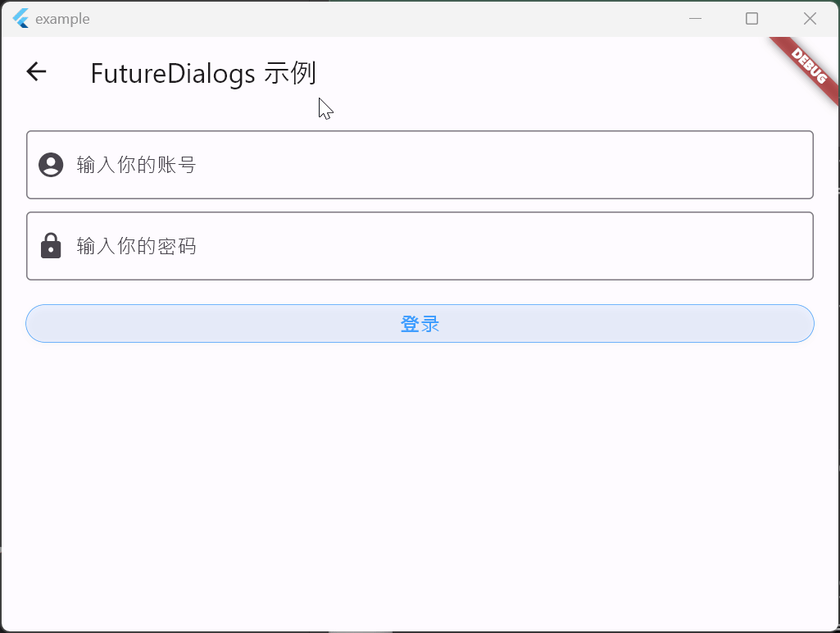Focus the 输入你的账号 account field
This screenshot has width=840, height=633.
click(x=420, y=165)
